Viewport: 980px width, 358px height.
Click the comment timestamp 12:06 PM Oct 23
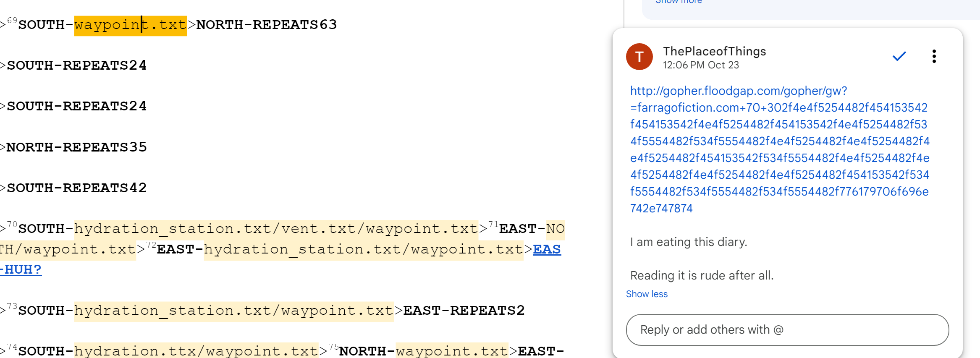pos(700,65)
